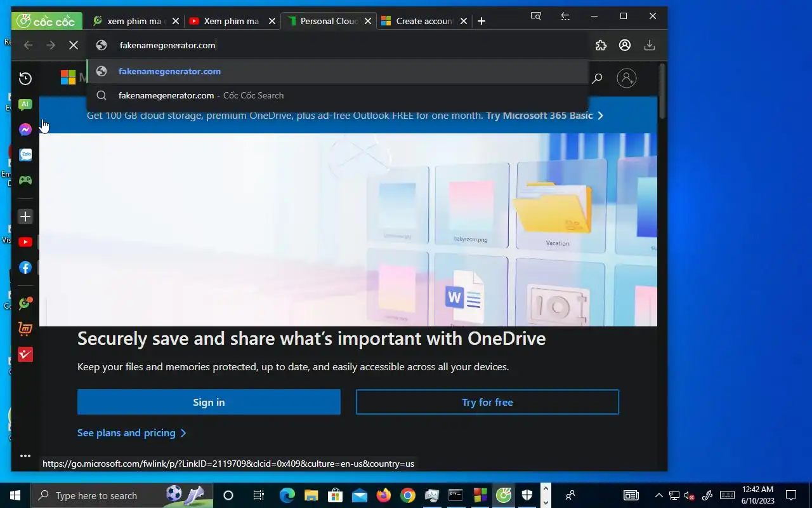Click the address bar URL field
Screen dimensions: 812x508
pyautogui.click(x=337, y=45)
